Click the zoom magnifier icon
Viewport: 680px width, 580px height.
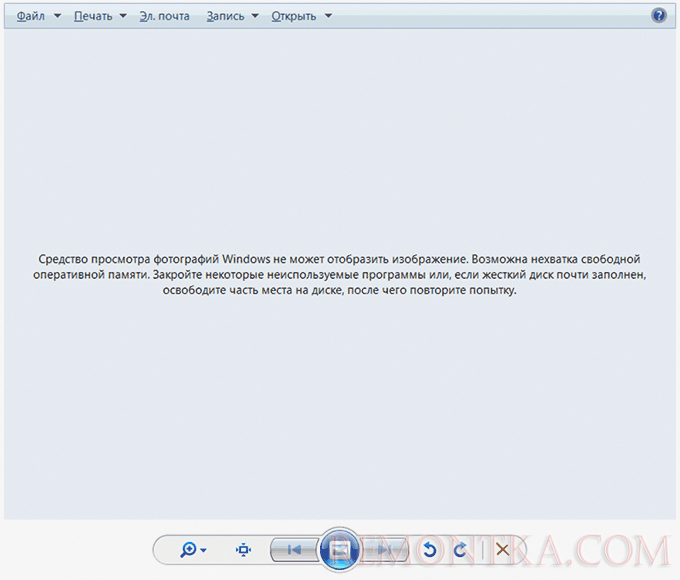pos(188,550)
